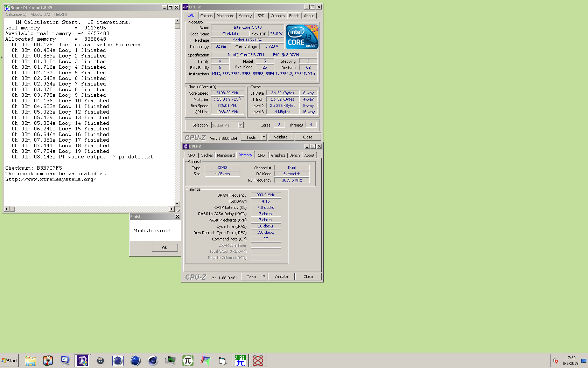Click Super PI vertical scrollbar up arrow
The height and width of the screenshot is (368, 588).
pos(177,21)
